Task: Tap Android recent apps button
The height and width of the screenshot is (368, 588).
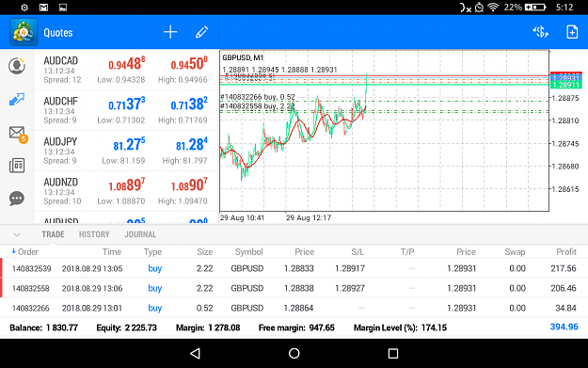Action: [x=393, y=353]
